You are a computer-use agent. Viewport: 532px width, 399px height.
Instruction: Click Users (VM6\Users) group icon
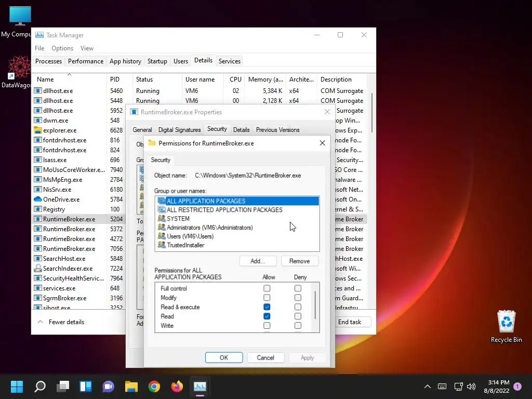(162, 236)
